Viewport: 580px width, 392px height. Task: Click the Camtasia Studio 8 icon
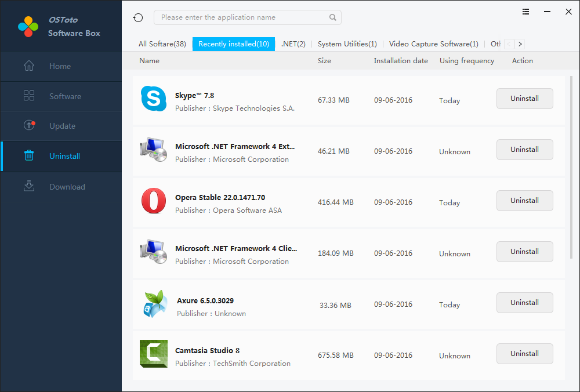(x=154, y=354)
